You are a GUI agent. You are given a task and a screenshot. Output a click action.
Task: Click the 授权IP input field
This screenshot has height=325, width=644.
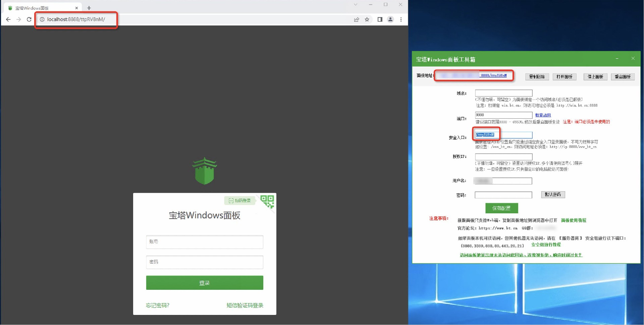[x=503, y=157]
